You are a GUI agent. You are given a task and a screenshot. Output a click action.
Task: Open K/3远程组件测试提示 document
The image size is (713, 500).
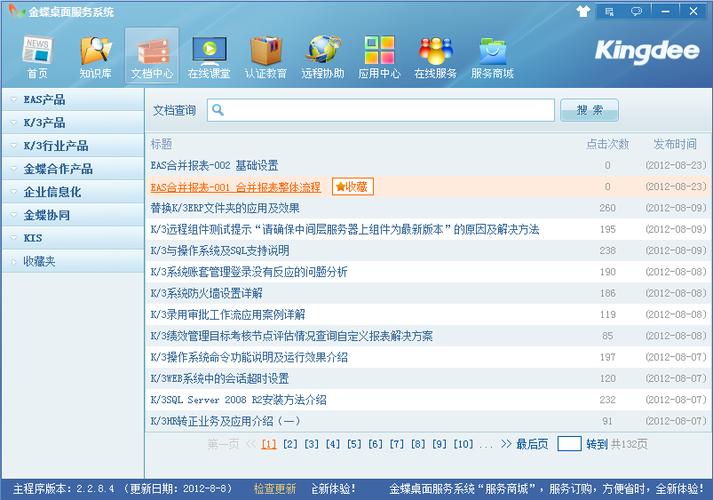pyautogui.click(x=345, y=230)
